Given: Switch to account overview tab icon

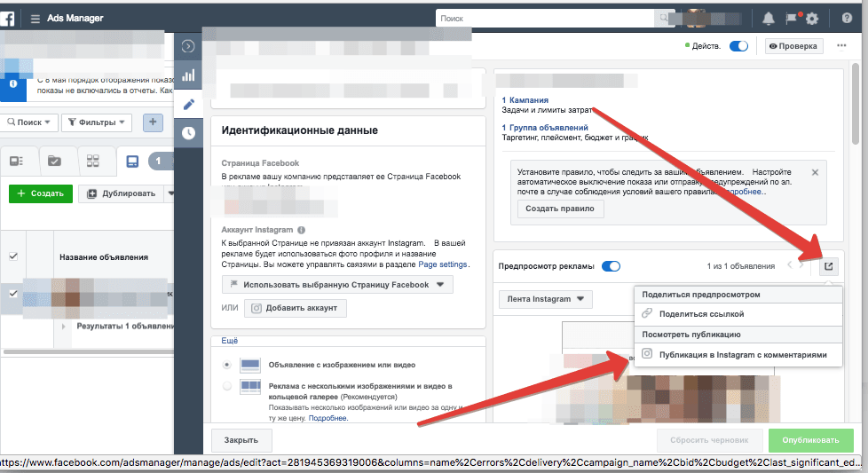Looking at the screenshot, I should (x=16, y=161).
